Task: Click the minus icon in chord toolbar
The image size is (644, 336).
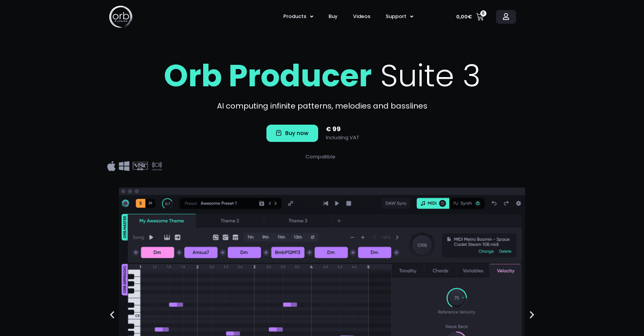Action: coord(352,237)
